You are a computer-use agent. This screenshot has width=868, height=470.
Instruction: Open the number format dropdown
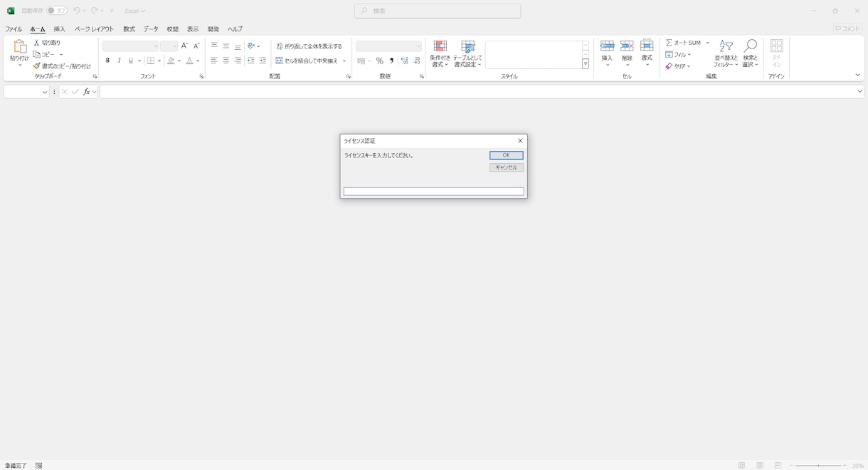(418, 46)
